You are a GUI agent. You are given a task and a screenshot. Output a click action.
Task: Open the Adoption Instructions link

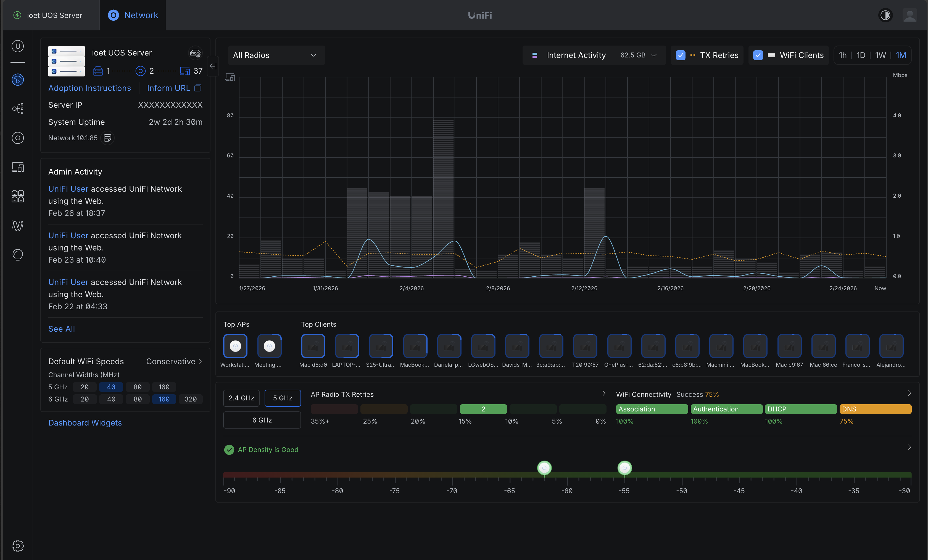(x=90, y=88)
